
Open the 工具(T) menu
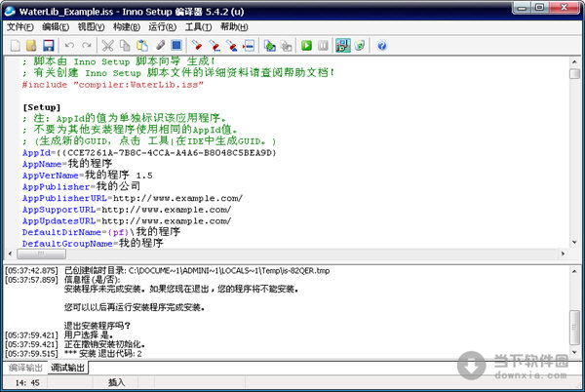[x=198, y=26]
